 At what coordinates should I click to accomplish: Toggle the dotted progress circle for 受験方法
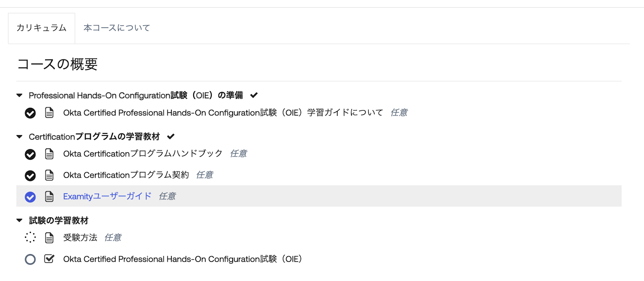click(x=30, y=238)
